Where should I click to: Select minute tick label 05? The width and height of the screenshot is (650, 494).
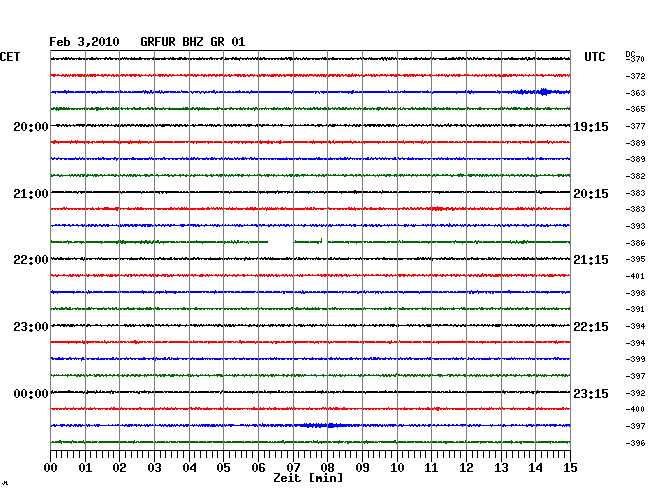point(223,468)
